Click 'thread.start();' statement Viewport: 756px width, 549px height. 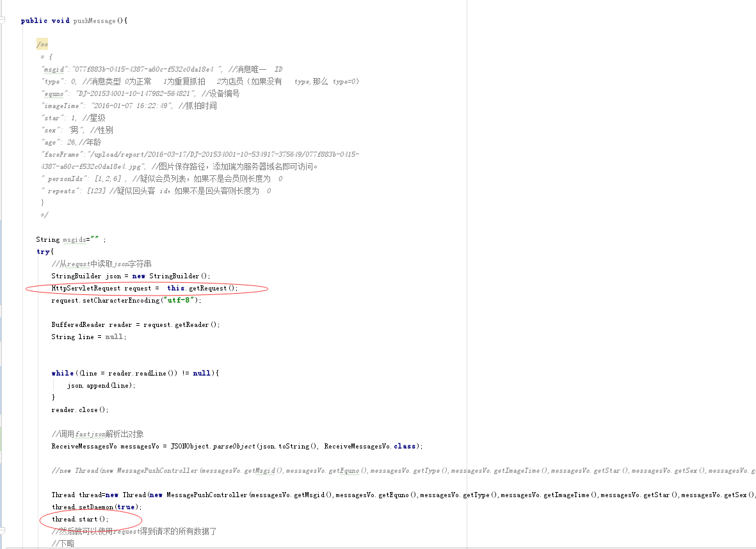point(80,519)
